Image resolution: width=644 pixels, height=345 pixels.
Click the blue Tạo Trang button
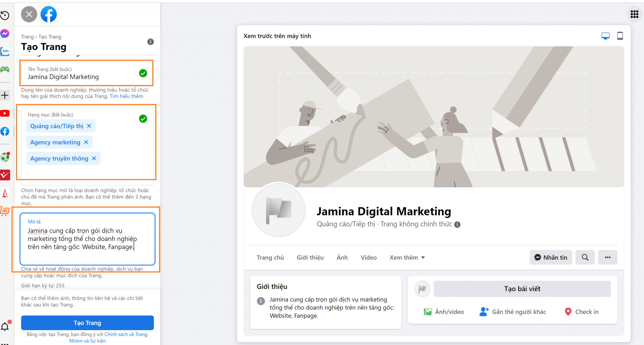click(87, 323)
